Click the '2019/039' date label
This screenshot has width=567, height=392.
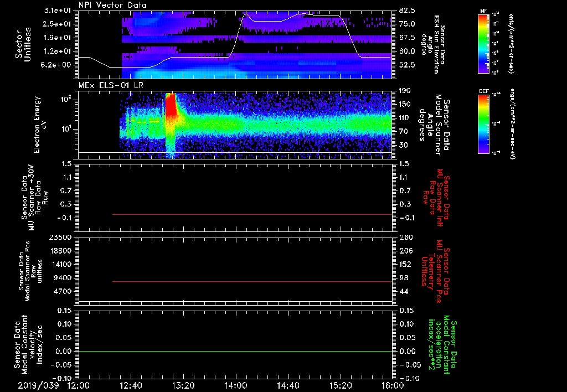pyautogui.click(x=38, y=385)
